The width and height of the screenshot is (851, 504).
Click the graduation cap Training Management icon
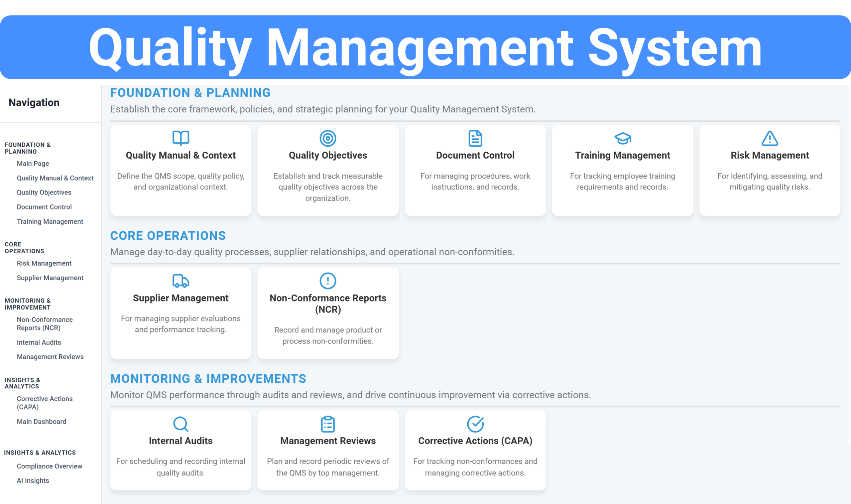[x=622, y=138]
